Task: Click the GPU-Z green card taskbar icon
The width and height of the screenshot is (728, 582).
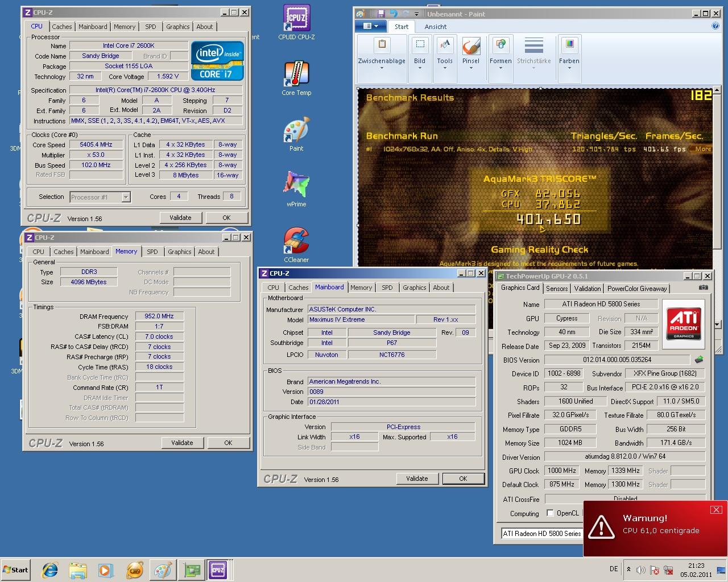Action: click(191, 569)
